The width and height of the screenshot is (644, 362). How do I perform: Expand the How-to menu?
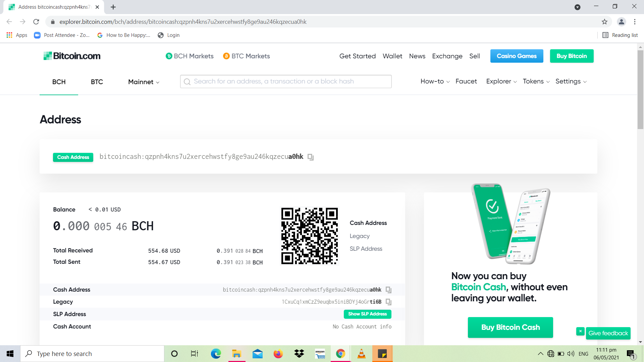(x=435, y=81)
